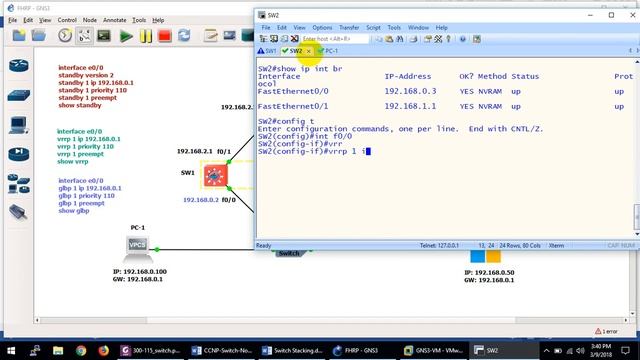
Task: Click SecureCRT Find binoculars icon
Action: pyautogui.click(x=400, y=39)
